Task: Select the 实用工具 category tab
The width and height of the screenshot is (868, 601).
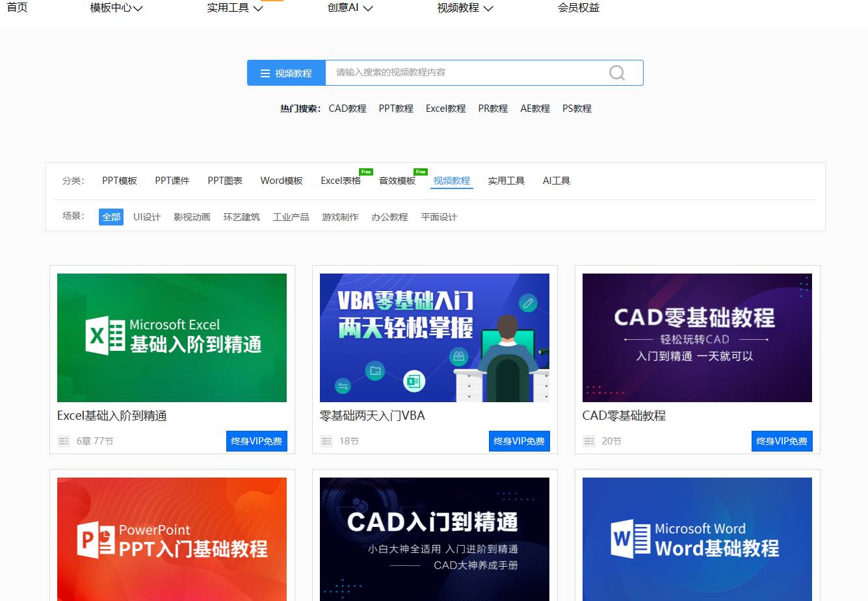Action: click(x=506, y=181)
